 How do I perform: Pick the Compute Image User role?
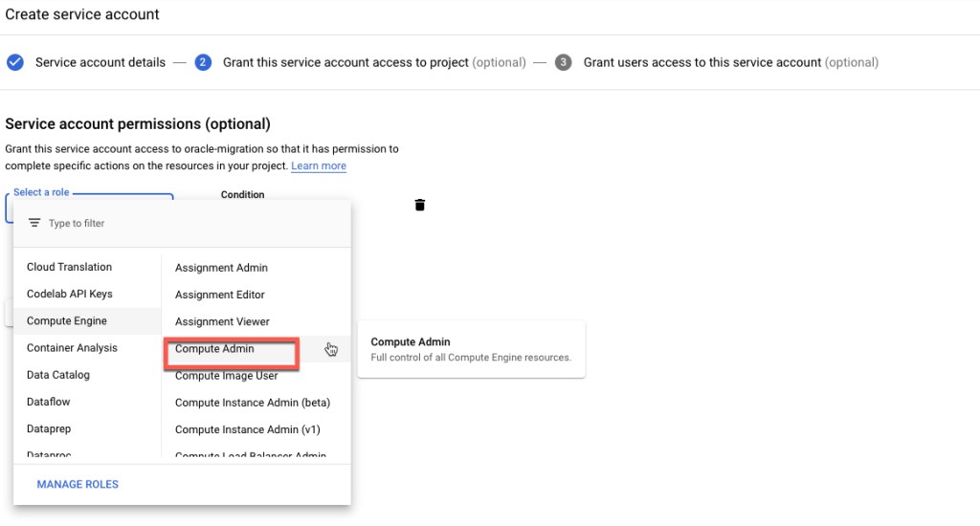tap(226, 376)
